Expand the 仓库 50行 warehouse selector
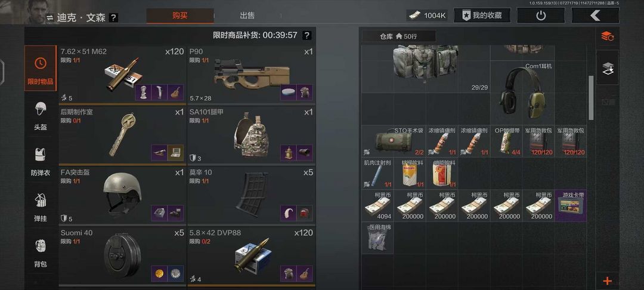Viewport: 644px width, 290px height. pos(398,36)
